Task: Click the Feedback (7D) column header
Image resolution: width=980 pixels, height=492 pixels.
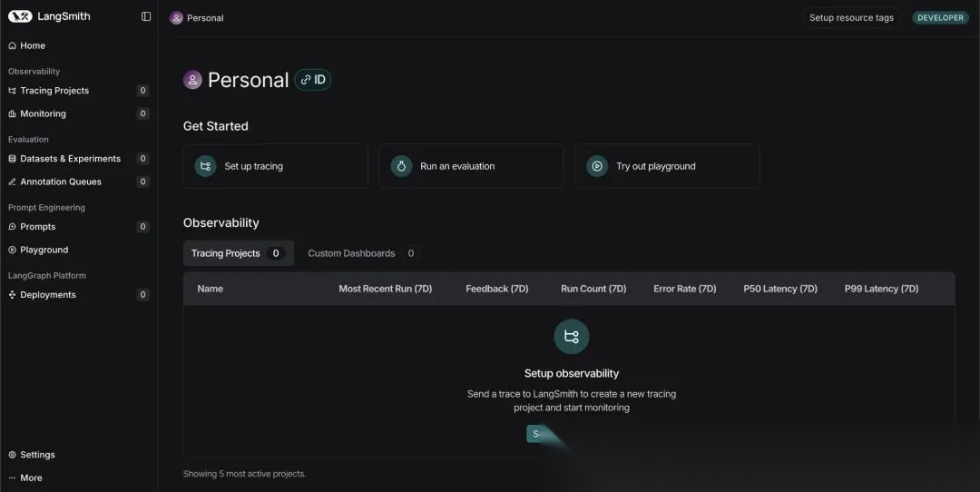Action: point(497,289)
